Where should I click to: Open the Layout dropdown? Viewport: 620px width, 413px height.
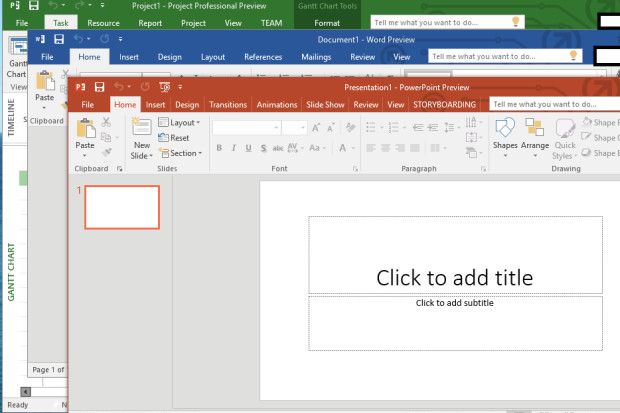tap(179, 123)
